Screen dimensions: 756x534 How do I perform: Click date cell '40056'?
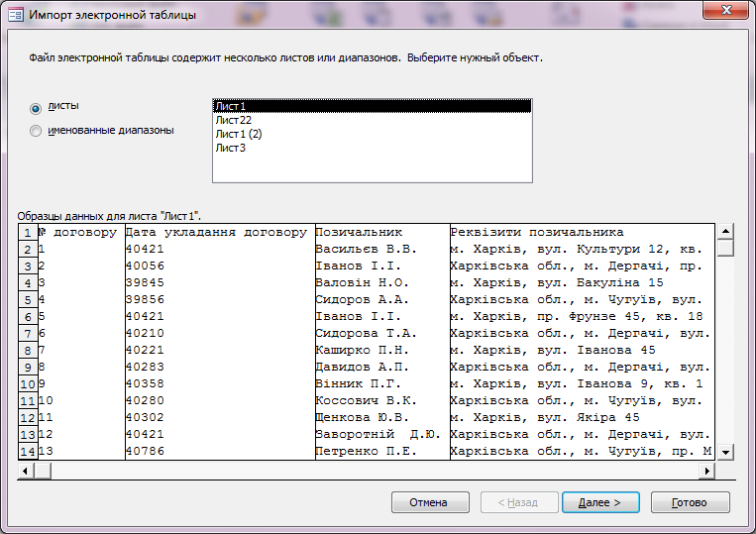[x=220, y=267]
